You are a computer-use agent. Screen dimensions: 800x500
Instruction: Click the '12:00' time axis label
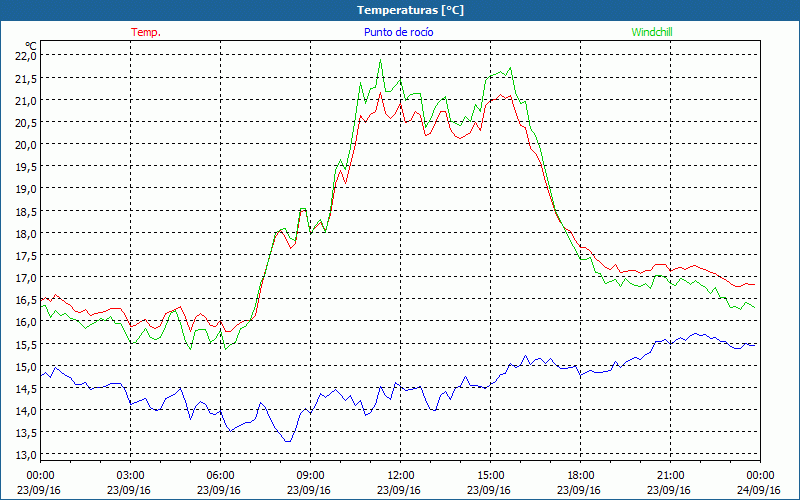401,475
